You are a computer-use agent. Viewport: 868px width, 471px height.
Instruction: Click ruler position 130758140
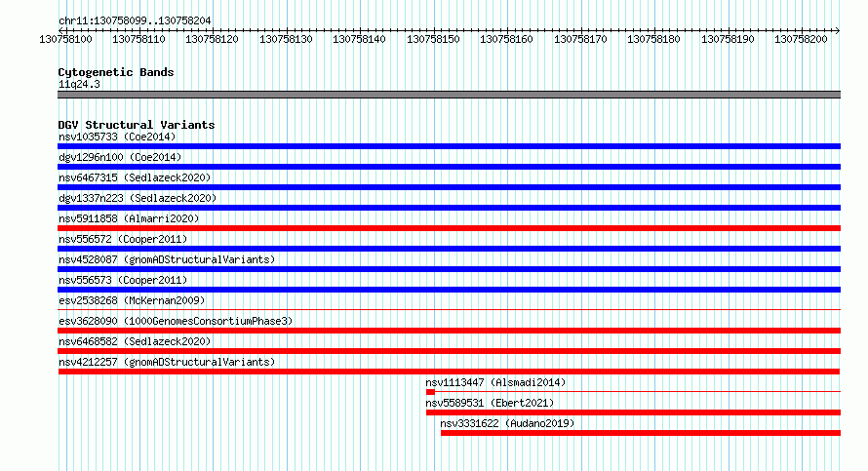[x=359, y=39]
